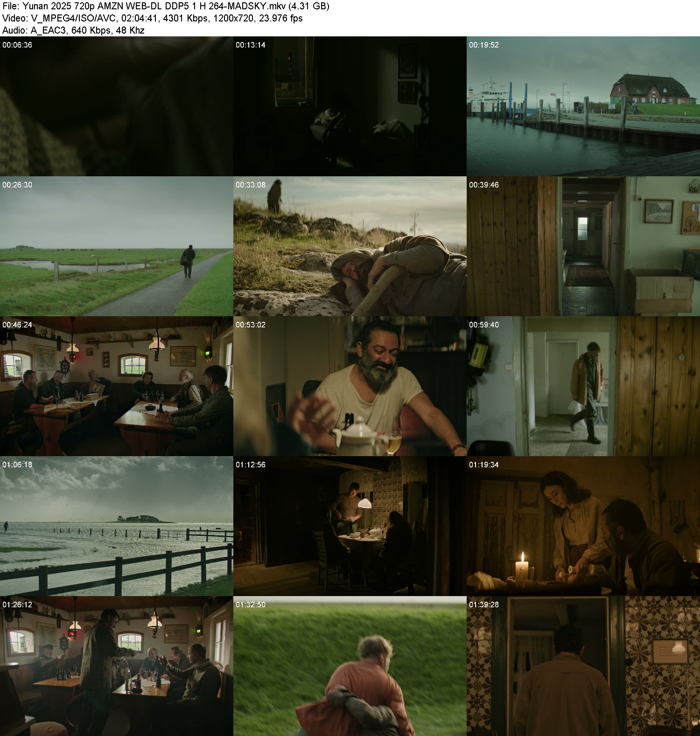Click the '01:19:34' timestamp label

pos(484,465)
